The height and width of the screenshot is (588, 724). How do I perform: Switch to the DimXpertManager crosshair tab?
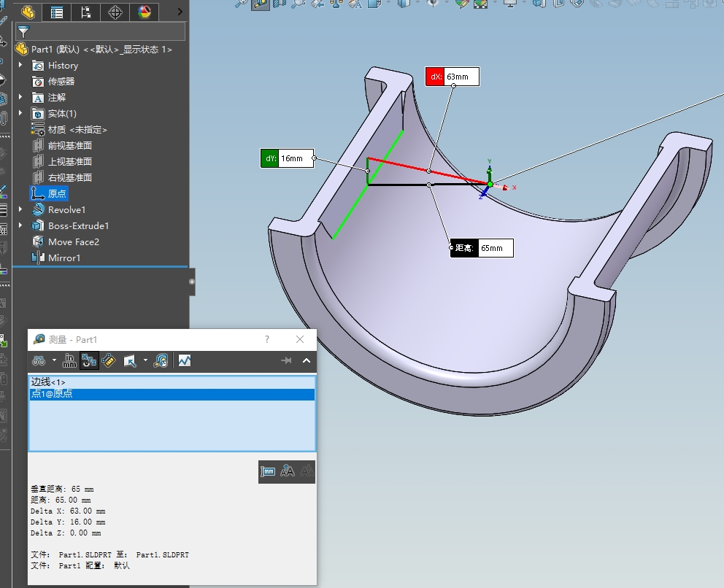tap(115, 12)
